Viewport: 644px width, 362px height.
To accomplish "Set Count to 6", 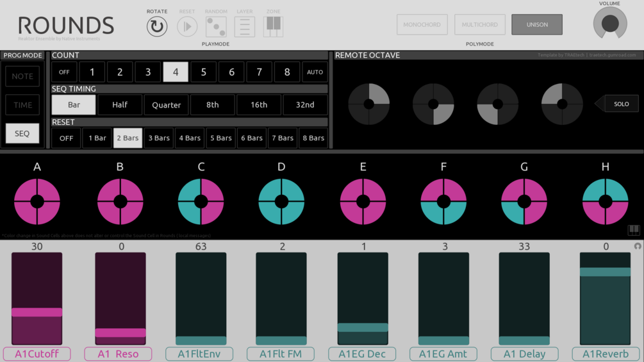I will [231, 72].
